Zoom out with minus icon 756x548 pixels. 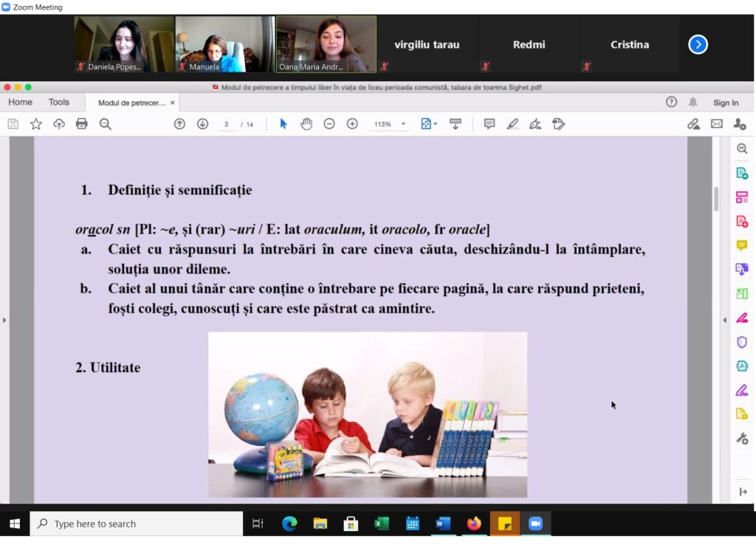329,124
